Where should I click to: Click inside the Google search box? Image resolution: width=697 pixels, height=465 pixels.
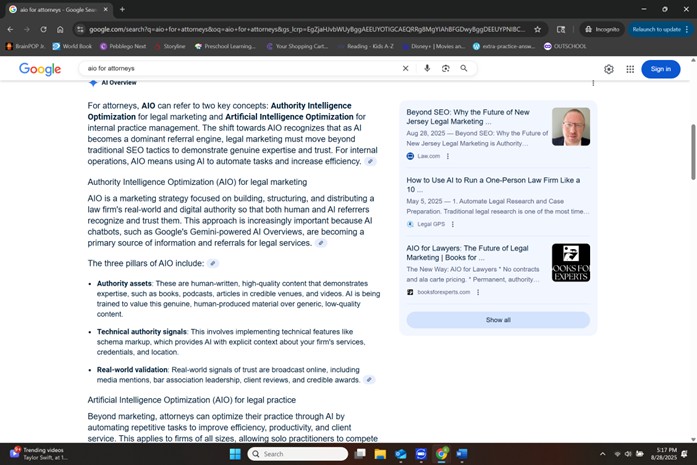click(x=240, y=68)
